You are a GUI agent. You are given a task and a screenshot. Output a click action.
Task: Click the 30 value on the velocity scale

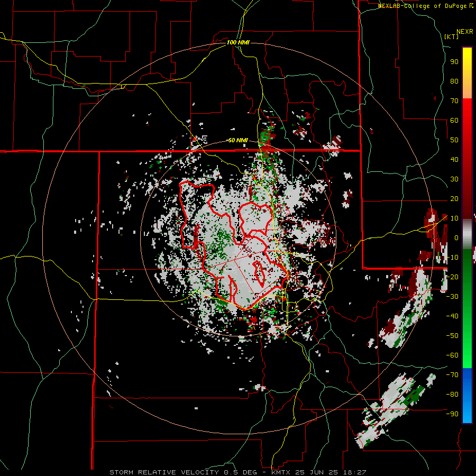tap(454, 179)
